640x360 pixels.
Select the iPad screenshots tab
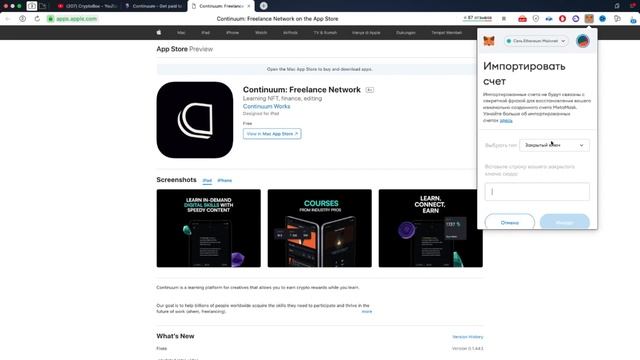click(x=207, y=180)
